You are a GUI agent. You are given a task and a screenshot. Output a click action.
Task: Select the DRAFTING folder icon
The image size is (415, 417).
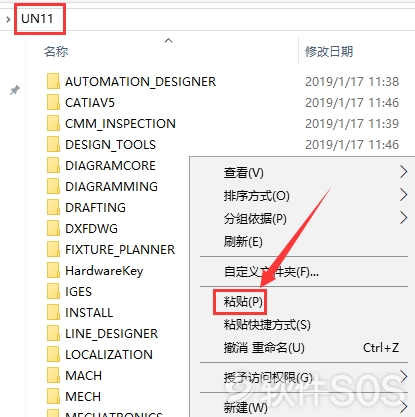[53, 208]
